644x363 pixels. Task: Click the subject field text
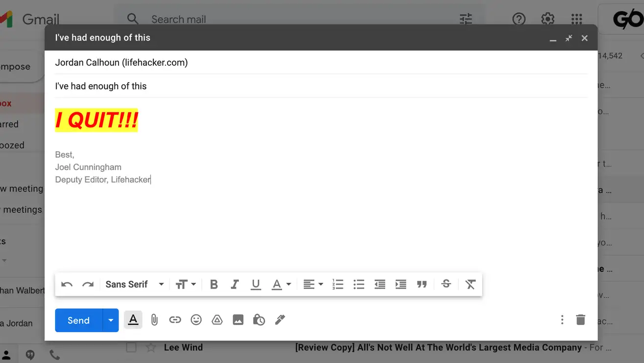click(x=101, y=86)
